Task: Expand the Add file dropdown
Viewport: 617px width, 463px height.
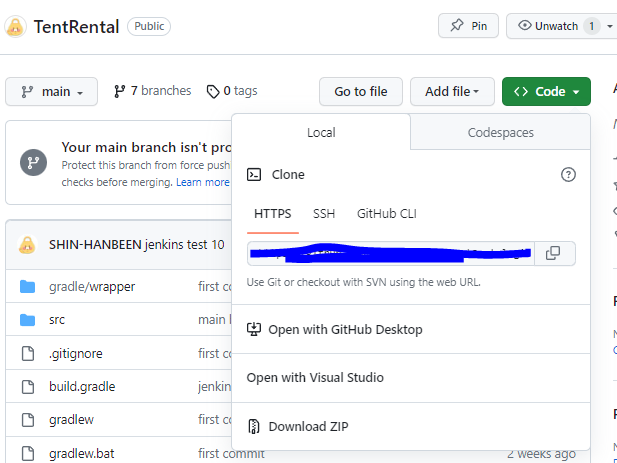Action: (x=452, y=92)
